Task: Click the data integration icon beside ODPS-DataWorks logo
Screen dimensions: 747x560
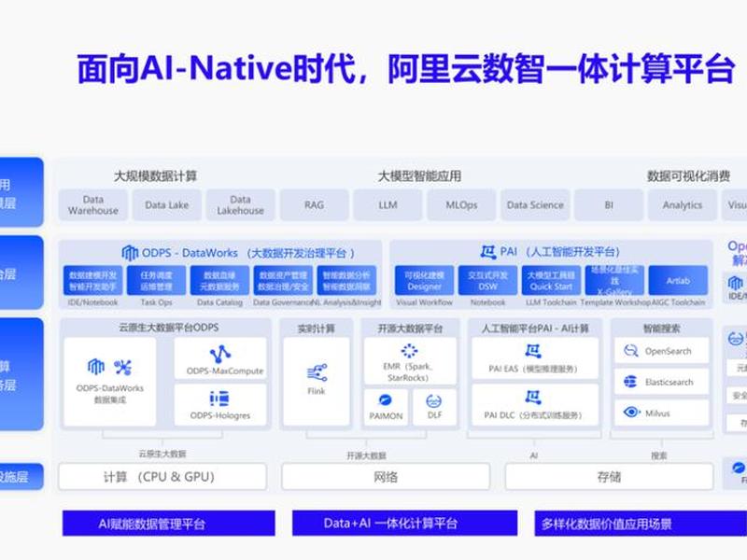Action: tap(122, 367)
